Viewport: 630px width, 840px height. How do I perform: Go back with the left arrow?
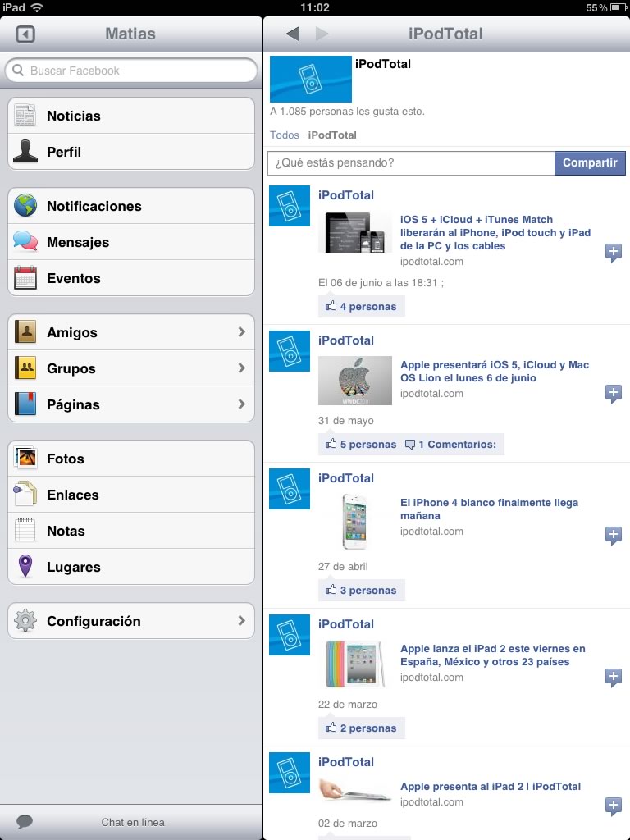pyautogui.click(x=293, y=34)
